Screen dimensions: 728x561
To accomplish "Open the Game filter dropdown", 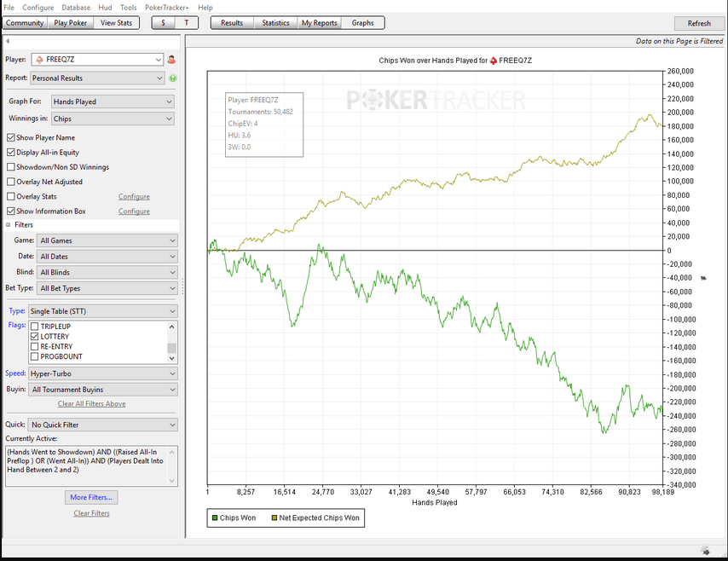I will (107, 240).
